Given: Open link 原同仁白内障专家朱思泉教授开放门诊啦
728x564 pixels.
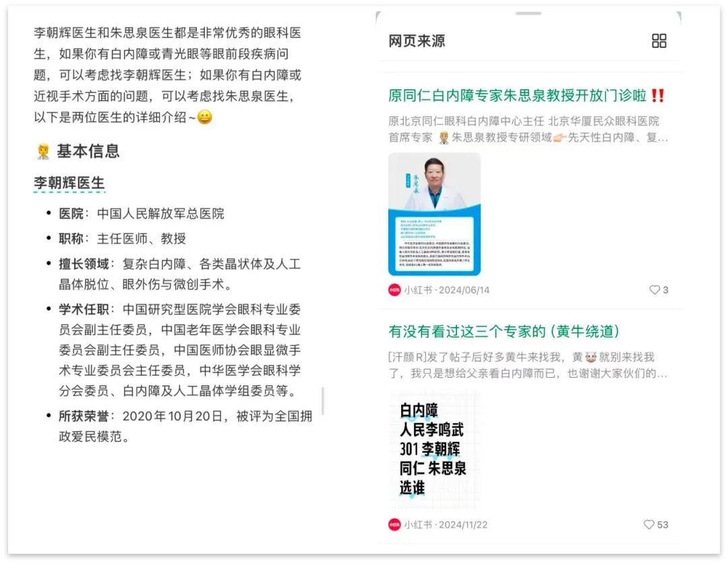Looking at the screenshot, I should (x=517, y=96).
